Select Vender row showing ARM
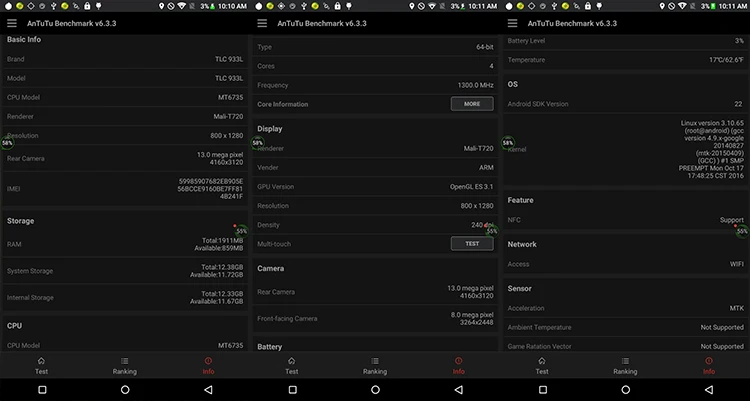 point(375,167)
